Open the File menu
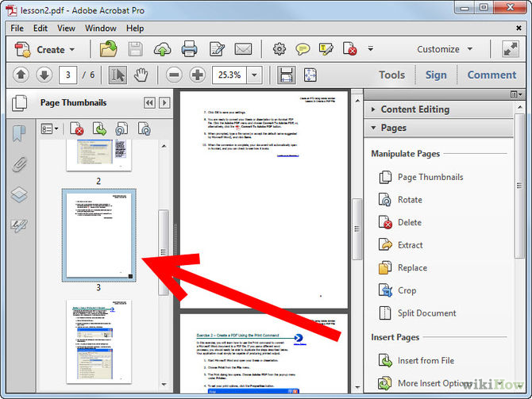This screenshot has height=399, width=532. (17, 28)
